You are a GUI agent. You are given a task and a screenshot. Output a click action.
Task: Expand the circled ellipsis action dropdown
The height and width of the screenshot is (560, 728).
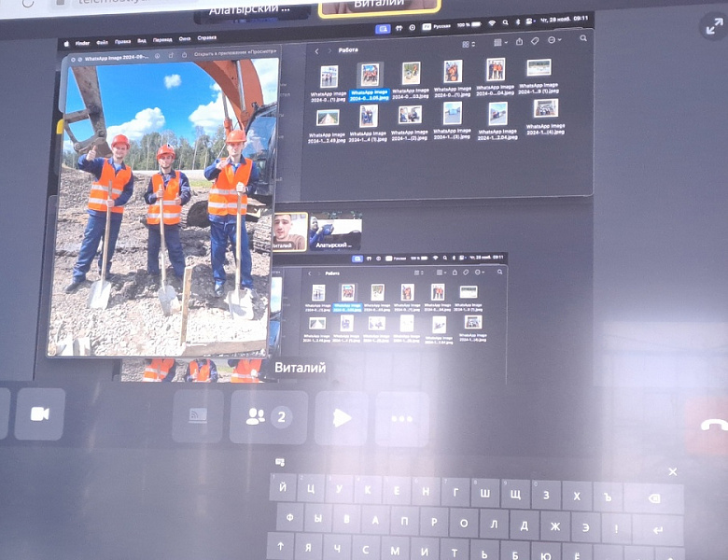554,40
